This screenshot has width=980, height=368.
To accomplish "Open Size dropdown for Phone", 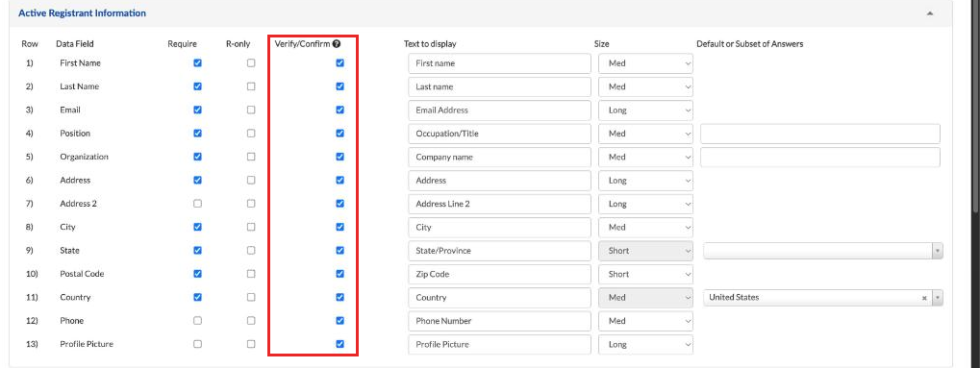I will coord(645,321).
